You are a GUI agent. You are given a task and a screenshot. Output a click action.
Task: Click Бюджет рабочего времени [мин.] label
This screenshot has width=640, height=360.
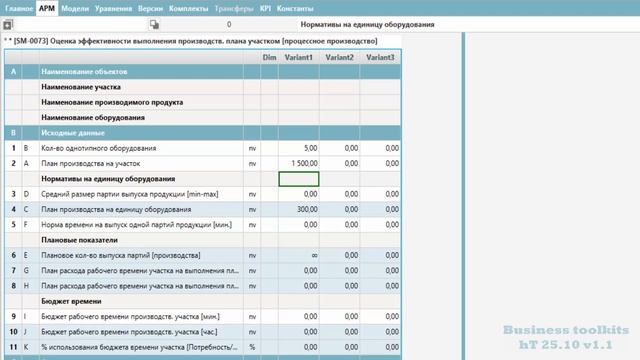point(131,317)
